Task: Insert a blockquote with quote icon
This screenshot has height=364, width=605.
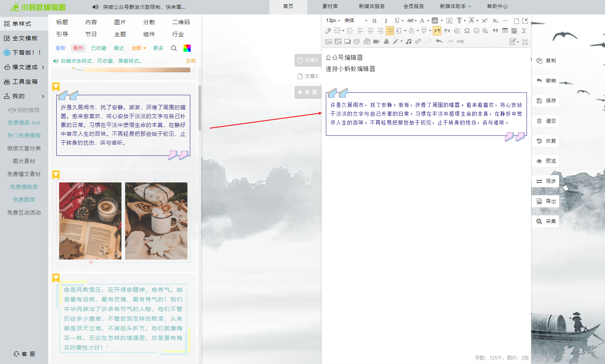Action: [495, 31]
